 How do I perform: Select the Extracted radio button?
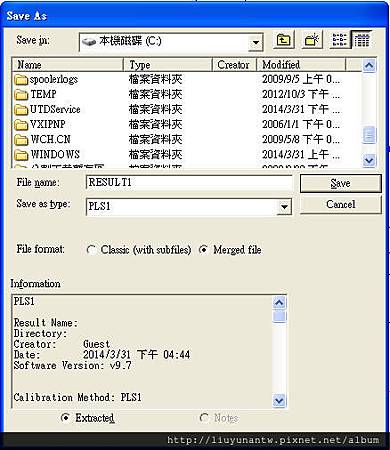click(x=65, y=418)
